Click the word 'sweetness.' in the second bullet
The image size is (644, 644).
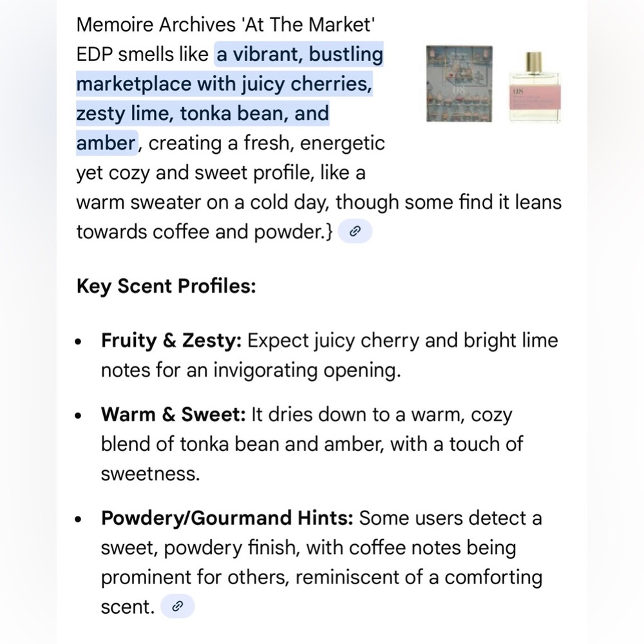150,473
